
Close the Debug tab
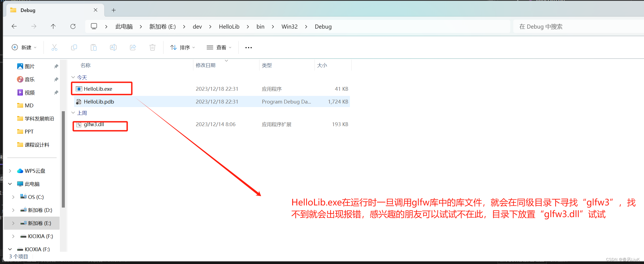[x=96, y=10]
